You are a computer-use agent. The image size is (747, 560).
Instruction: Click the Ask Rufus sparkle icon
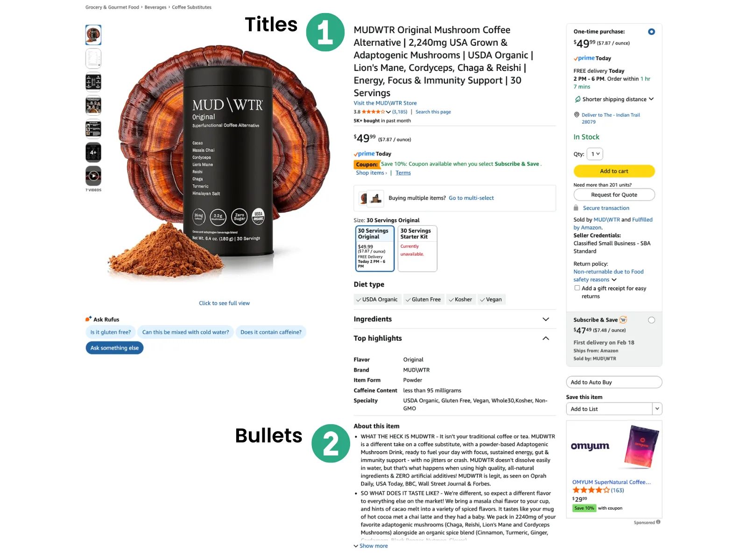(88, 319)
